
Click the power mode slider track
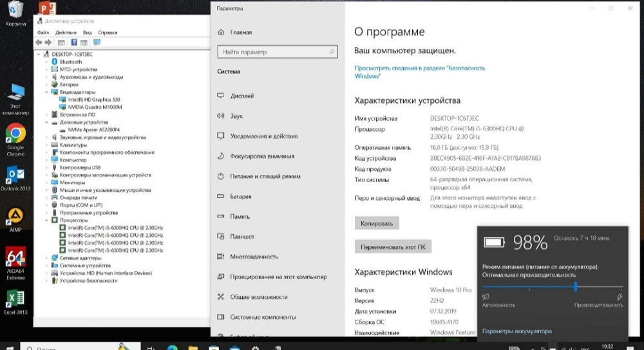(553, 286)
